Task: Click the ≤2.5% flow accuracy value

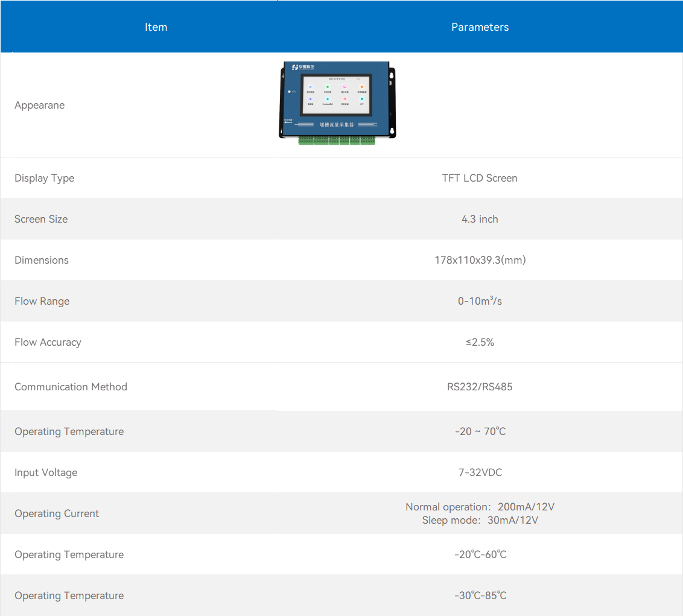Action: click(x=480, y=342)
